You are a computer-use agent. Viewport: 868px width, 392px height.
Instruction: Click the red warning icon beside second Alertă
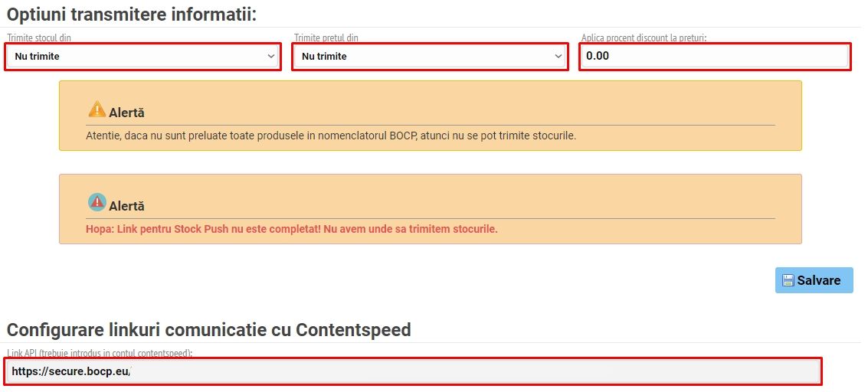tap(97, 202)
